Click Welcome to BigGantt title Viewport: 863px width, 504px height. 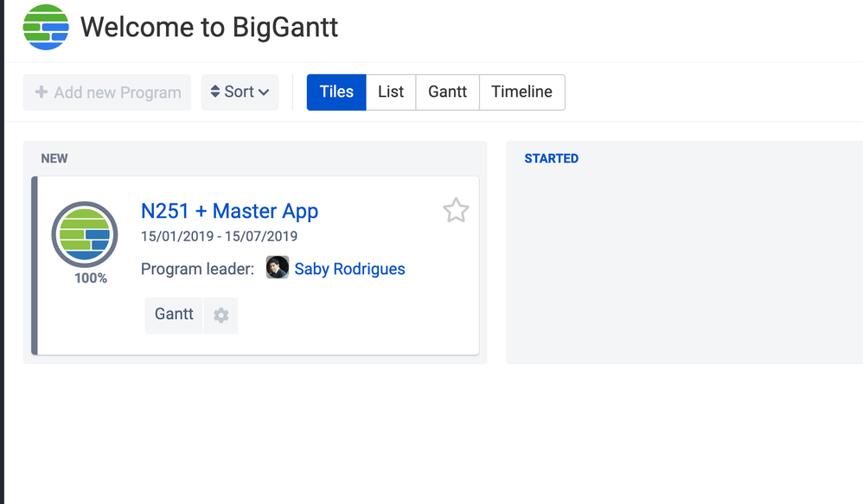click(209, 27)
